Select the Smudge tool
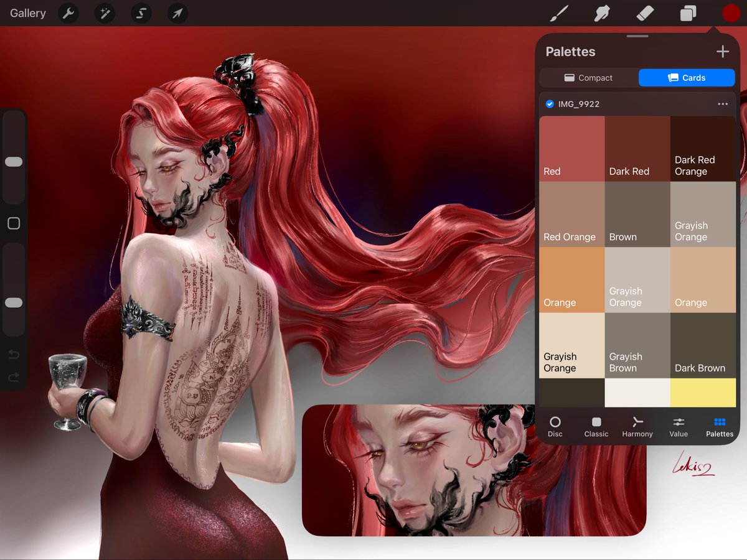Viewport: 747px width, 560px height. (601, 12)
